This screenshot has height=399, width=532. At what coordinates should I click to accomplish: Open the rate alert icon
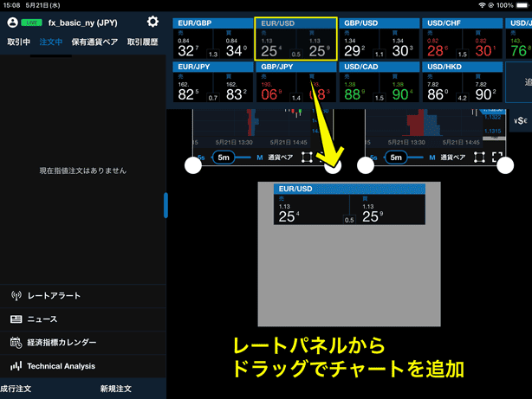coord(16,296)
